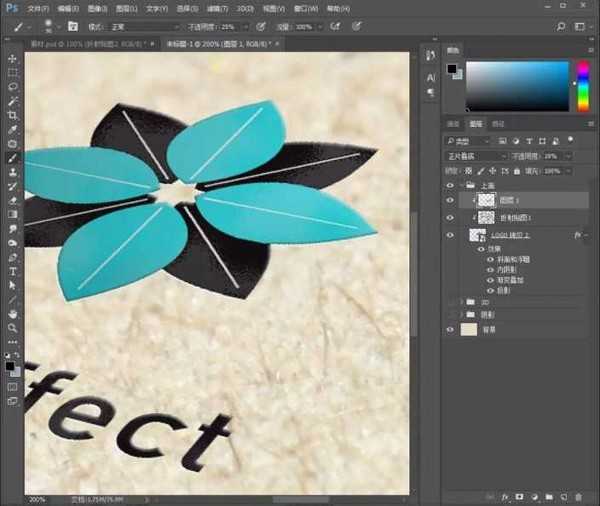The width and height of the screenshot is (600, 506).
Task: Select the Horizontal Type tool
Action: click(x=13, y=271)
